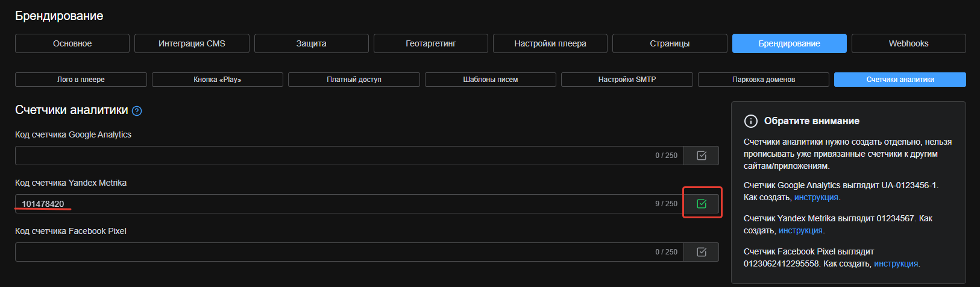Open the Google Analytics инструкция link
The height and width of the screenshot is (287, 980).
pyautogui.click(x=816, y=197)
